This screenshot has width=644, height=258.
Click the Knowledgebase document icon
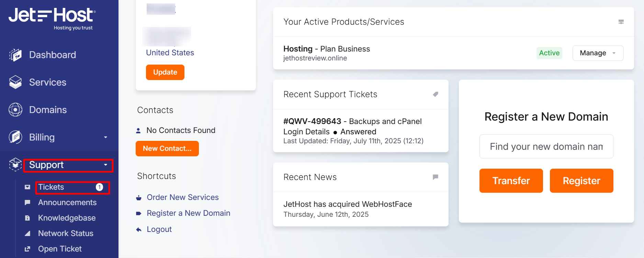(27, 218)
